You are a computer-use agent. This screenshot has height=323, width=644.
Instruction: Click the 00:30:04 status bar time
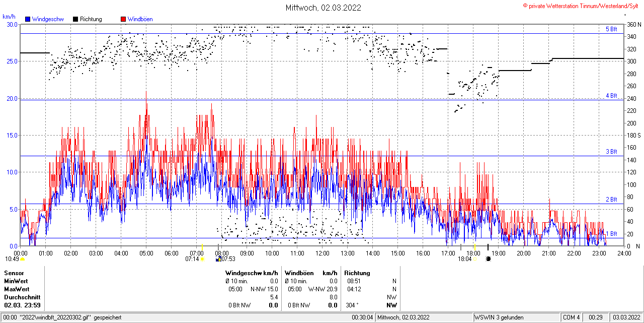(x=362, y=317)
